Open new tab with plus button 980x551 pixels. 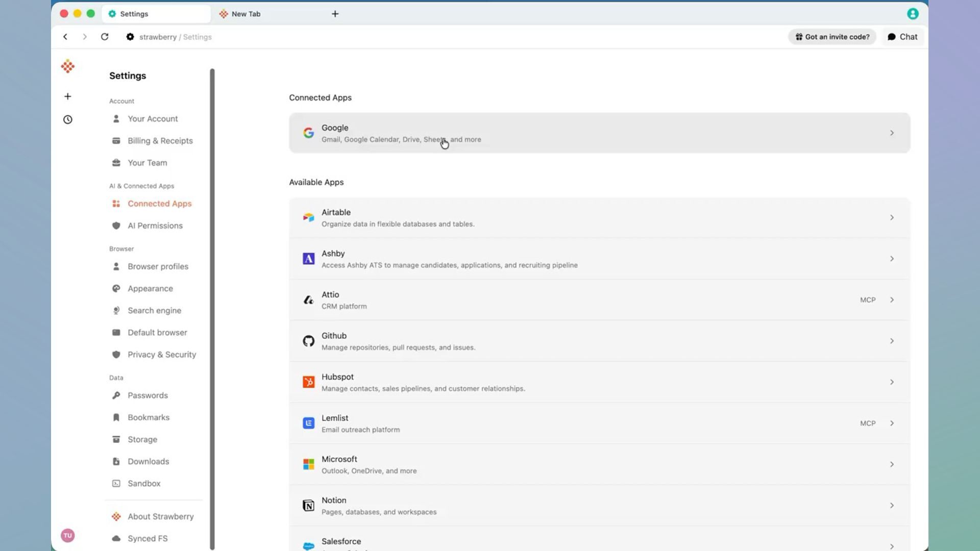(335, 14)
